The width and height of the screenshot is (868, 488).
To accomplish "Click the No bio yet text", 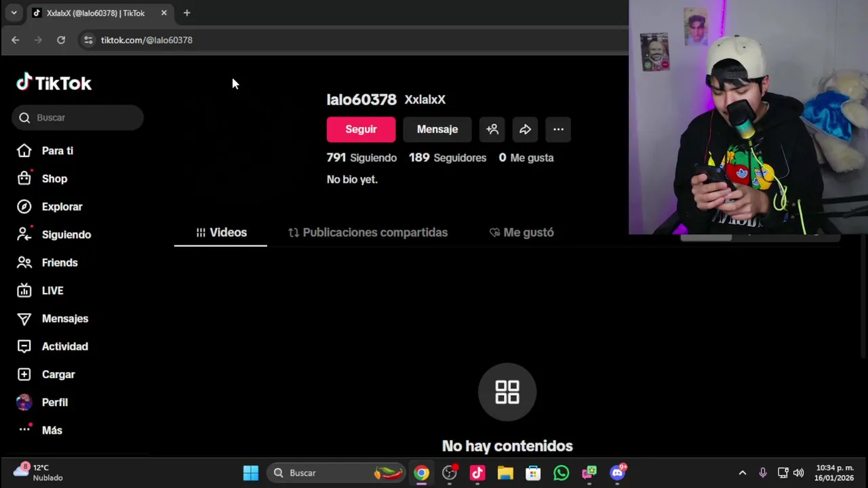I will tap(352, 180).
